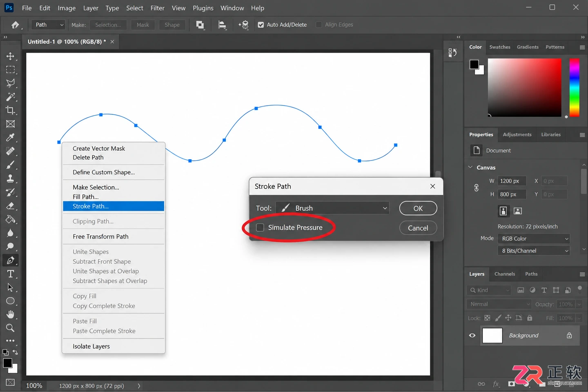This screenshot has width=588, height=392.
Task: Switch to the Paths tab
Action: (531, 274)
